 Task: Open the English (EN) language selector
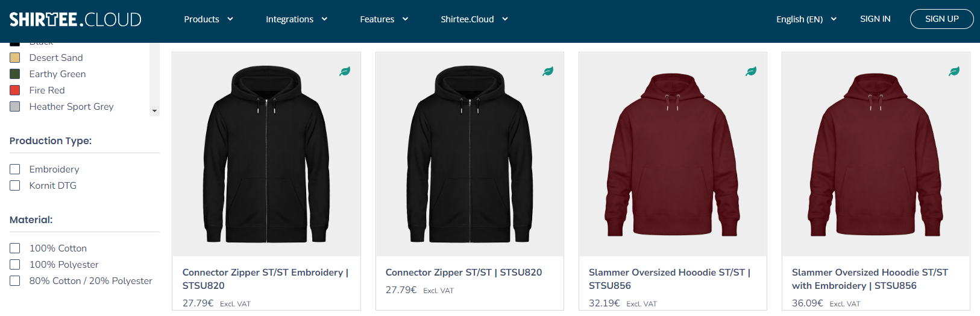click(x=806, y=19)
